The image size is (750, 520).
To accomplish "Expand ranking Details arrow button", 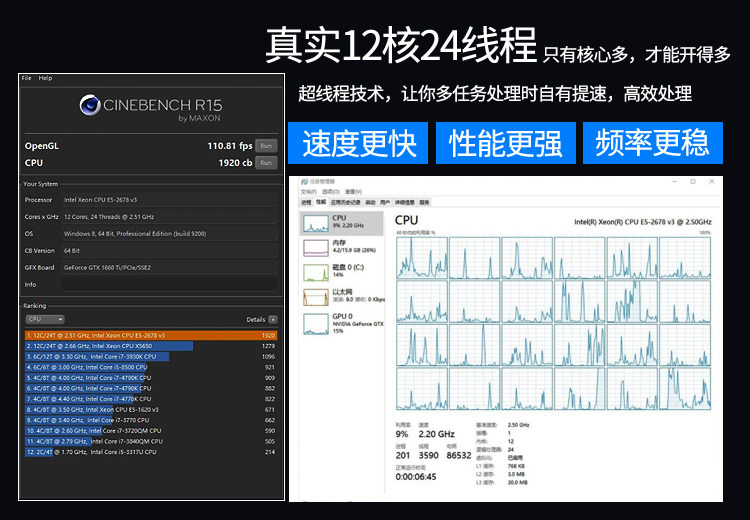I will coord(273,320).
